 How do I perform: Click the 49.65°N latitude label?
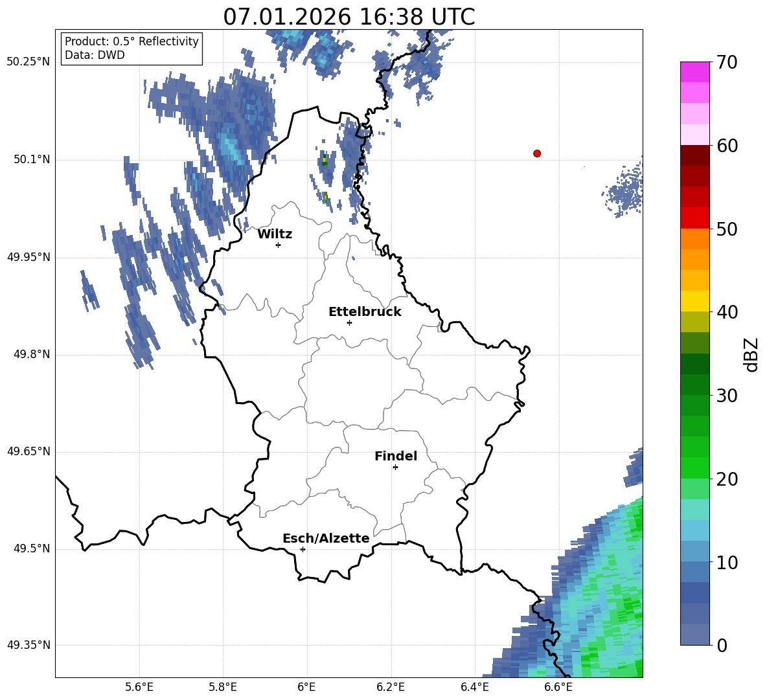point(29,451)
